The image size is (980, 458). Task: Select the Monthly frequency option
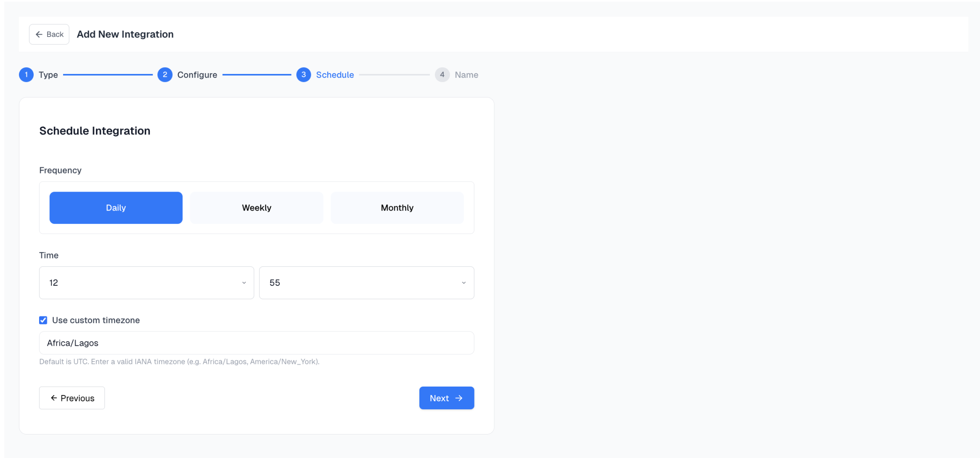point(397,208)
